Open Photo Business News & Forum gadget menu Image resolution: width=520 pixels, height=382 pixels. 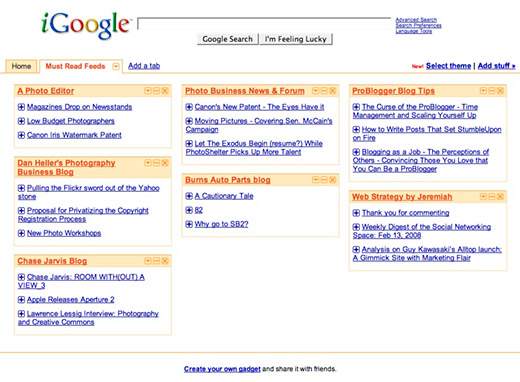(315, 91)
